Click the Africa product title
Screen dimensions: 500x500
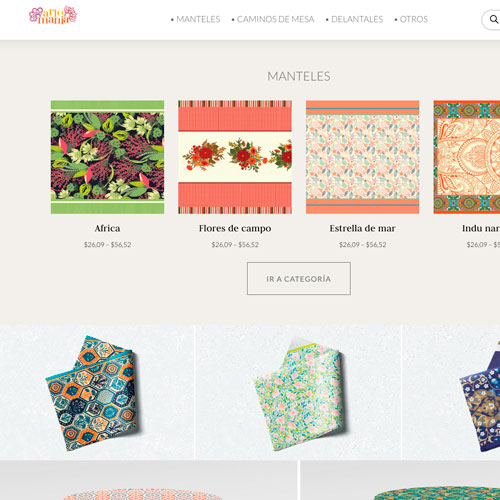point(107,228)
